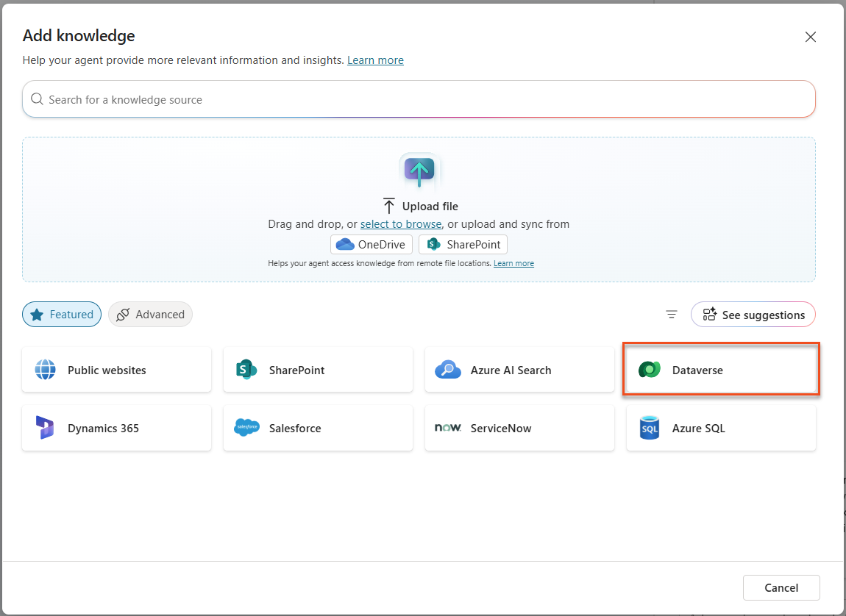Select the Dynamics 365 icon
Image resolution: width=846 pixels, height=616 pixels.
[x=45, y=428]
